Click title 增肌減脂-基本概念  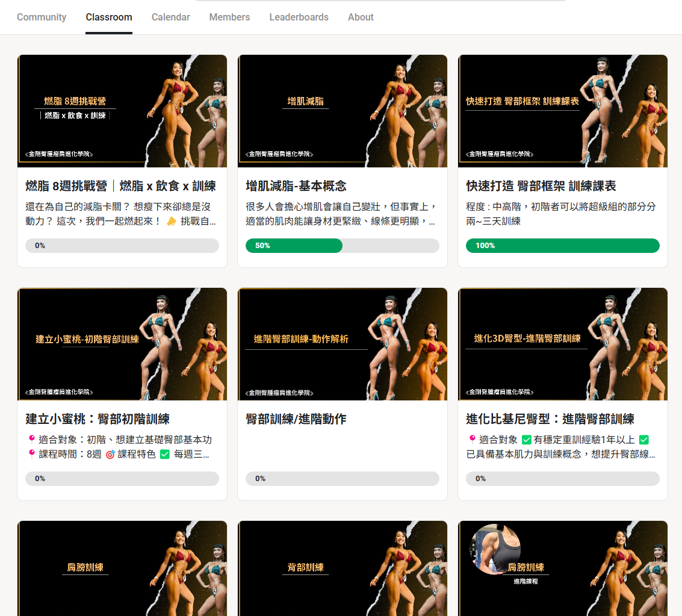pos(296,186)
